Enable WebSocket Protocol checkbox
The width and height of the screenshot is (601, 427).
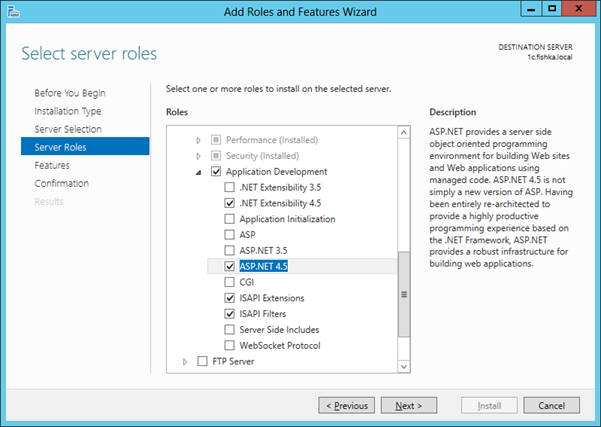229,345
